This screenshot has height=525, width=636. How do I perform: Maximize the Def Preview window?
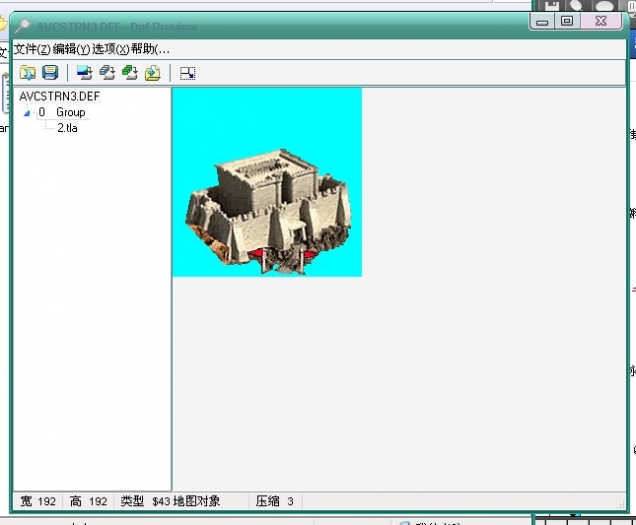click(567, 20)
